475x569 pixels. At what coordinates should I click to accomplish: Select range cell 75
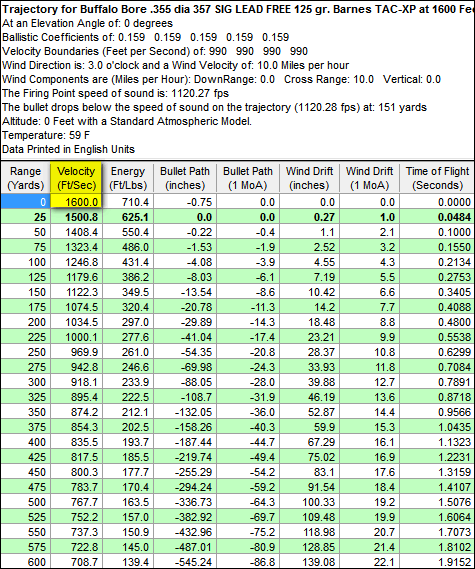coord(25,247)
